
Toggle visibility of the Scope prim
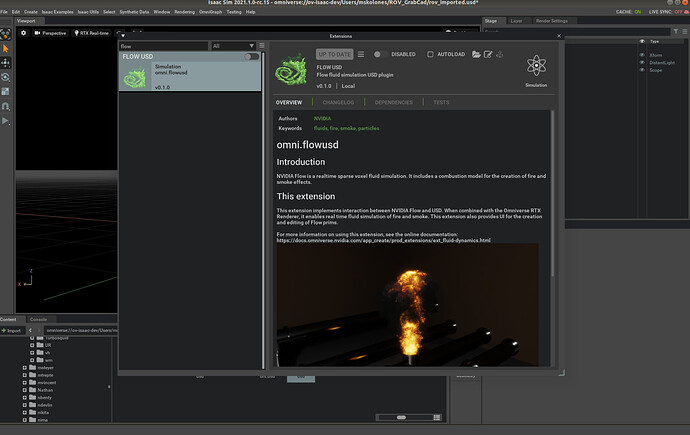[x=642, y=70]
